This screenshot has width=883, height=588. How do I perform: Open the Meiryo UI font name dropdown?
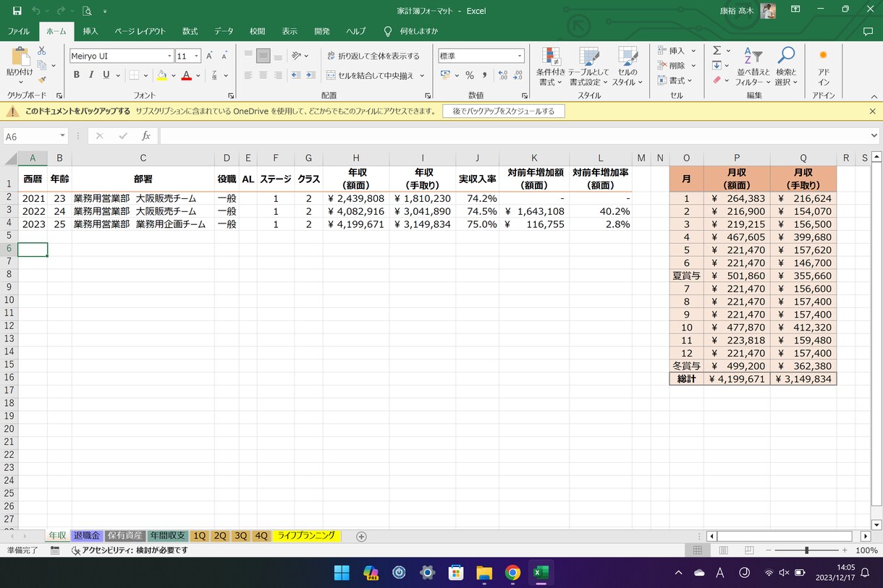[x=170, y=56]
